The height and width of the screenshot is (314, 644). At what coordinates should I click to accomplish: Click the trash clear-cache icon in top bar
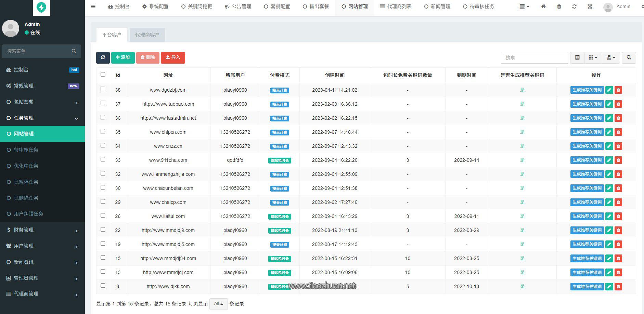[559, 6]
